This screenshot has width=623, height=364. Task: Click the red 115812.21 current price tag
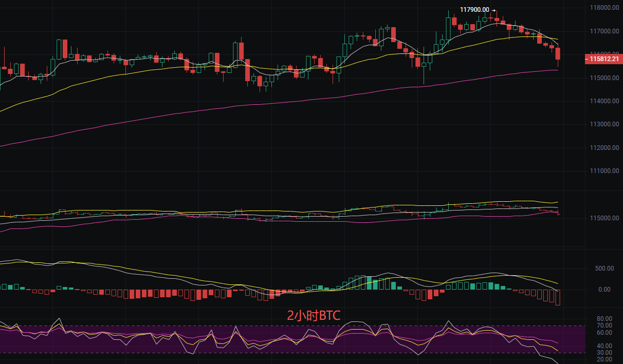pos(603,60)
